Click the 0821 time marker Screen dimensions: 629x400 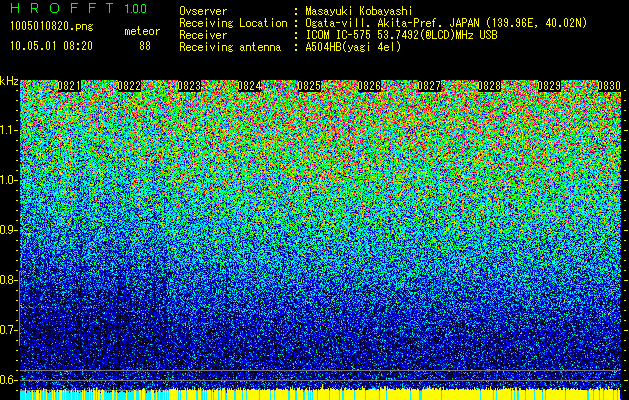(x=69, y=86)
